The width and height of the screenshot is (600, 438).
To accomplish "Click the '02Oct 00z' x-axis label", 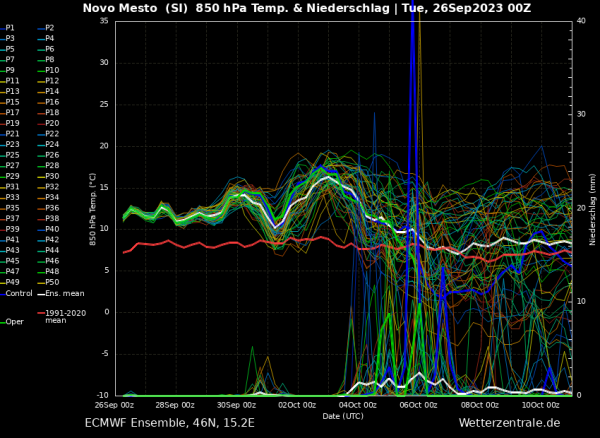I will tap(297, 405).
